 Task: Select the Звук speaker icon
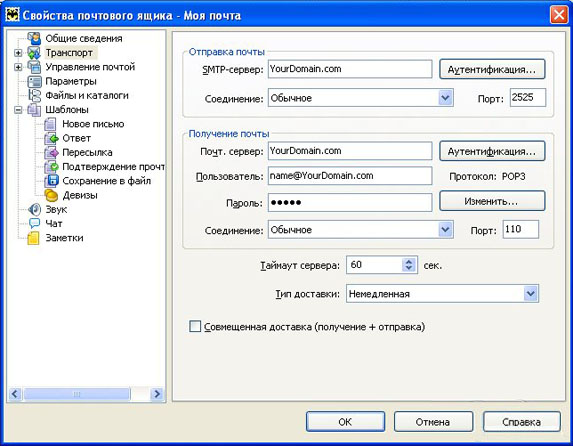click(x=34, y=209)
